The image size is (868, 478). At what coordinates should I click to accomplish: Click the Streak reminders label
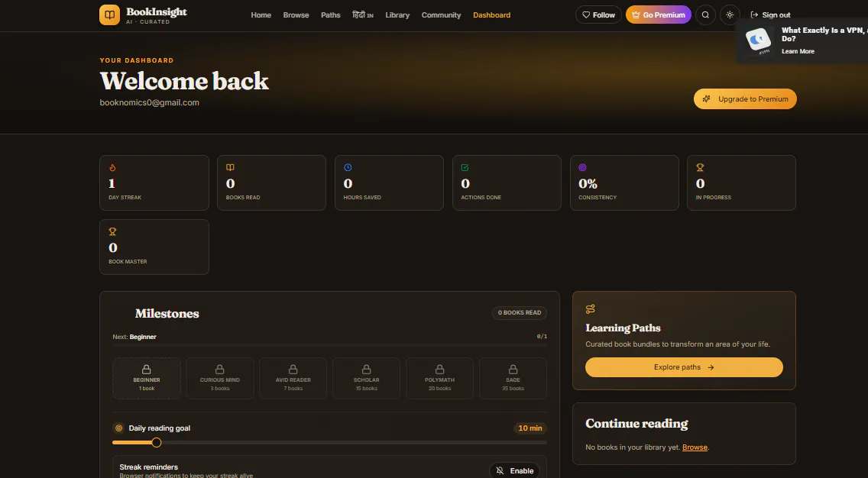(x=148, y=467)
